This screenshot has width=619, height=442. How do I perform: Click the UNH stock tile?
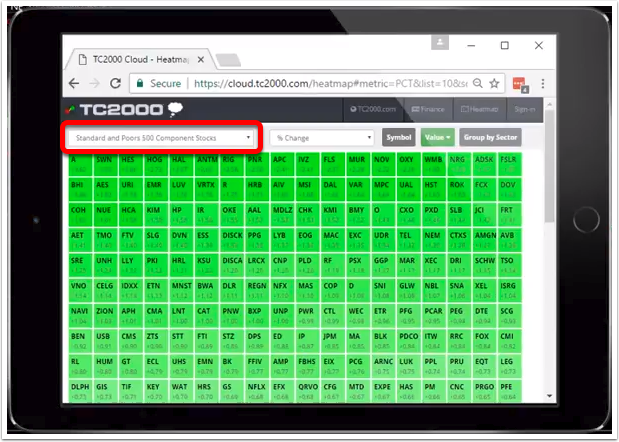[105, 266]
